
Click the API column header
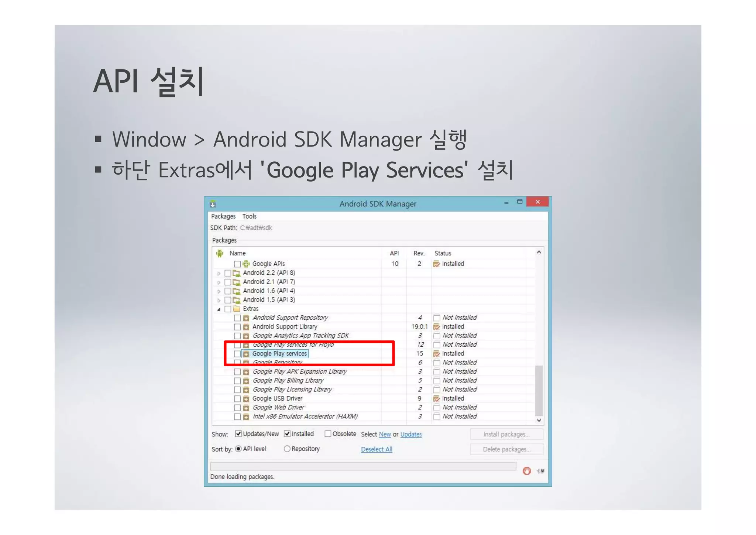[x=394, y=253]
